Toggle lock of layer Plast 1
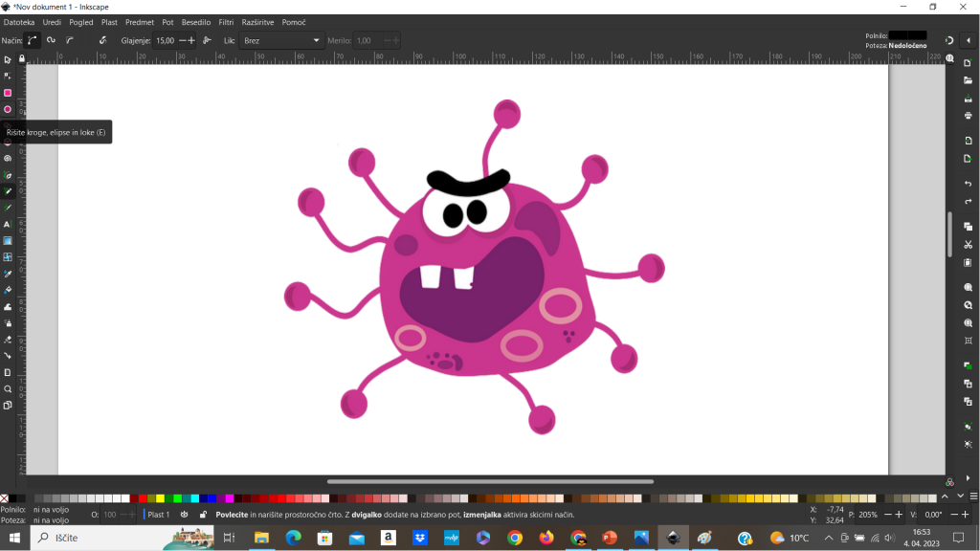Image resolution: width=980 pixels, height=551 pixels. (203, 515)
